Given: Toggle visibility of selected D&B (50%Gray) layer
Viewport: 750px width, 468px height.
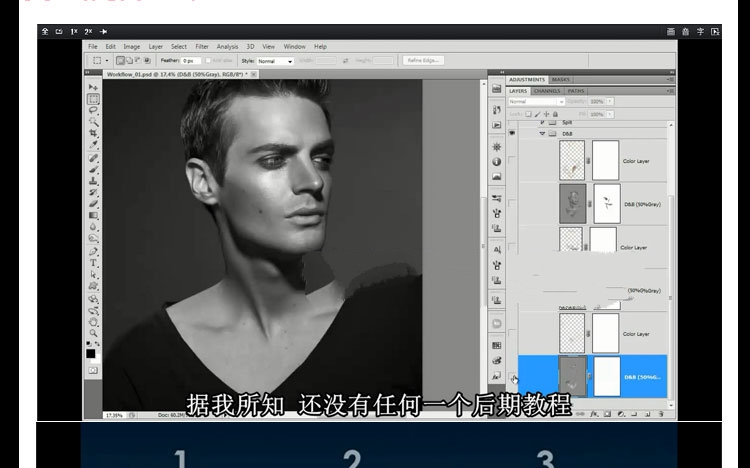Looking at the screenshot, I should click(512, 377).
